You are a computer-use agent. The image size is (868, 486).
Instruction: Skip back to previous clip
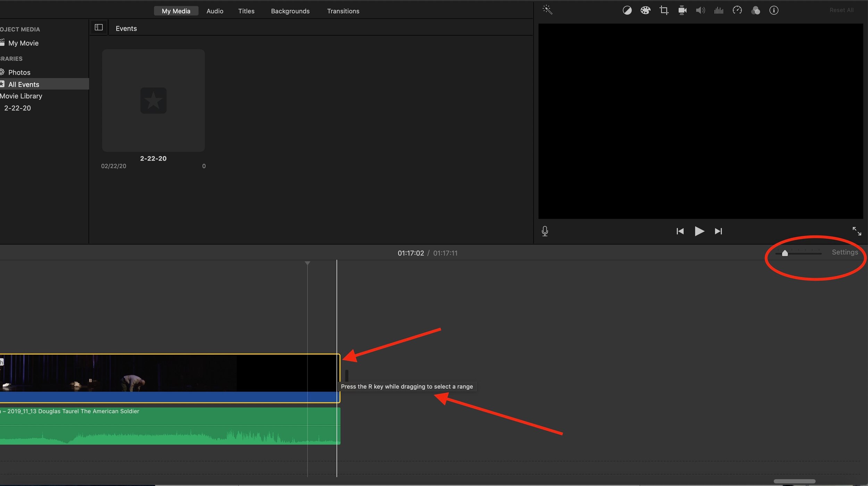coord(680,231)
